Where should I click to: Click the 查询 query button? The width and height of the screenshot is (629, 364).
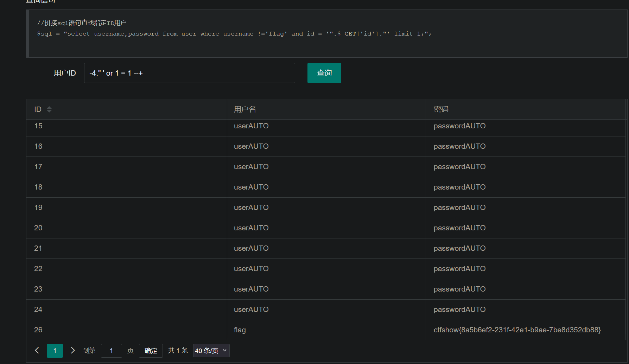coord(324,73)
